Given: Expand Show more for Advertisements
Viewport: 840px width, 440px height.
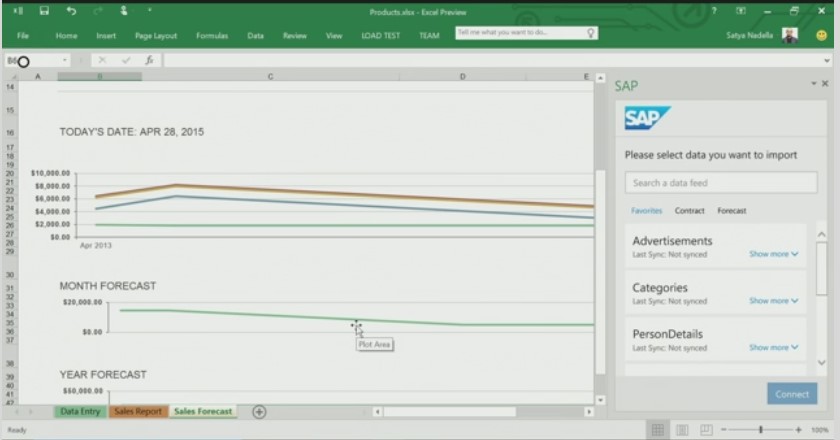Looking at the screenshot, I should [774, 254].
